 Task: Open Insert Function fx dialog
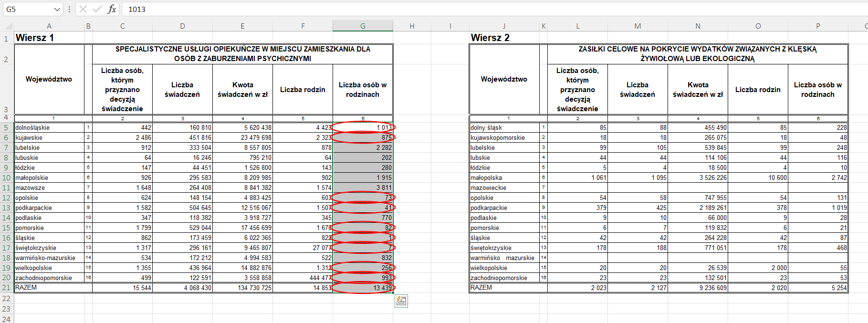tap(112, 9)
